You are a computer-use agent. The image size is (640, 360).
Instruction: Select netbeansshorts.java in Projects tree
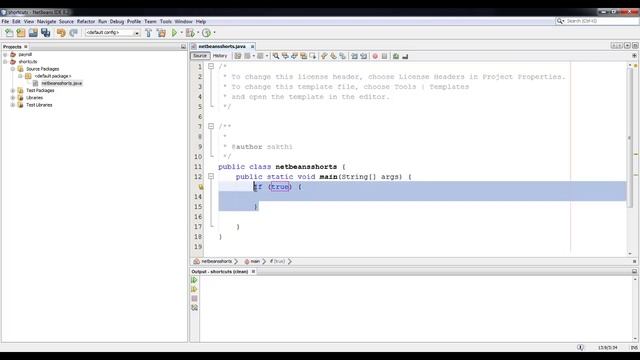[62, 83]
